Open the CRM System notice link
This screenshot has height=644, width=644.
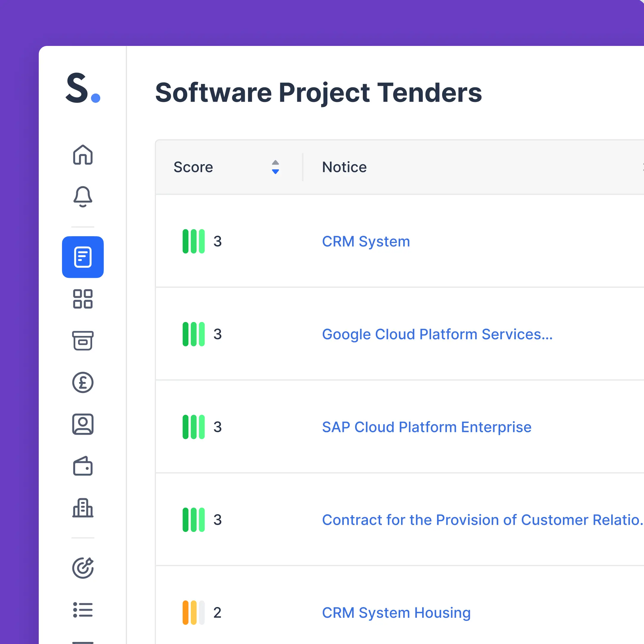point(366,241)
